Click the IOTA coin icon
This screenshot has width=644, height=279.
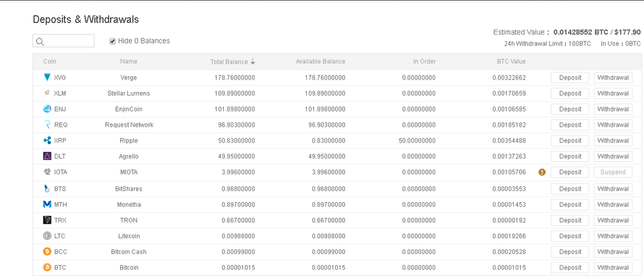tap(47, 172)
